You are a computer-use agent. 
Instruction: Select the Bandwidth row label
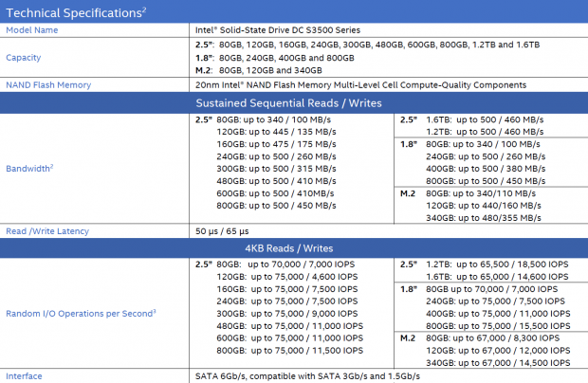29,168
